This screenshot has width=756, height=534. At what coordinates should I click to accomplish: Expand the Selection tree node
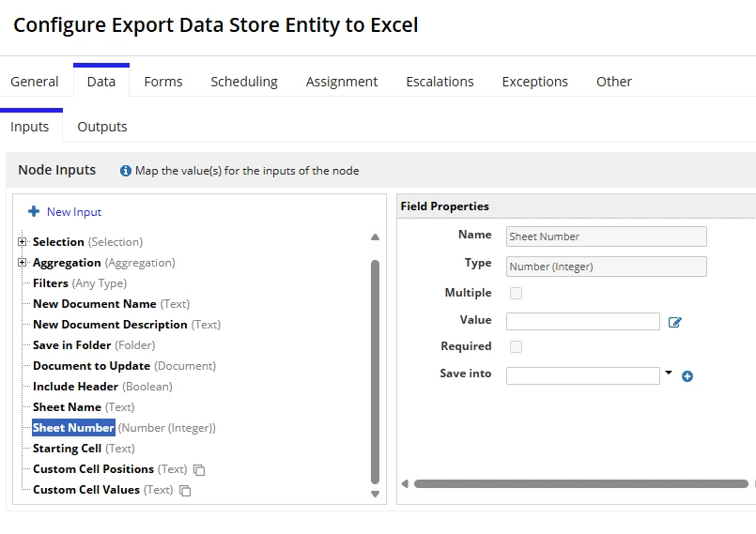click(x=22, y=241)
